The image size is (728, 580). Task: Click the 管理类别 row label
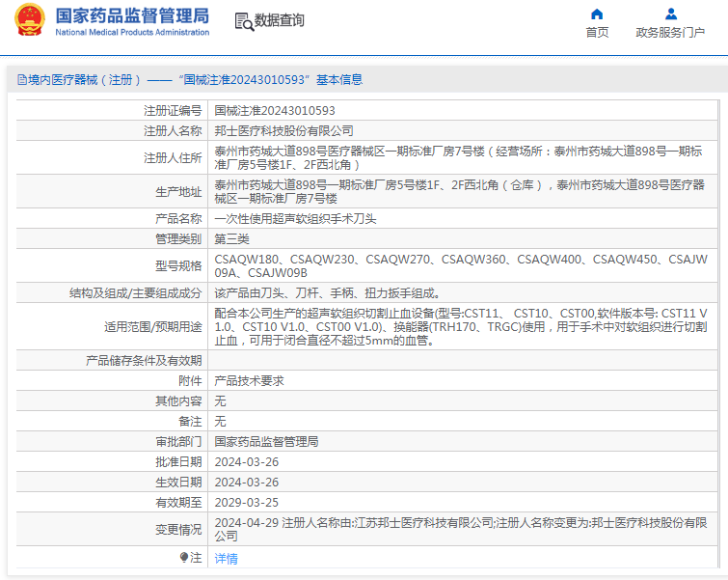(x=178, y=239)
